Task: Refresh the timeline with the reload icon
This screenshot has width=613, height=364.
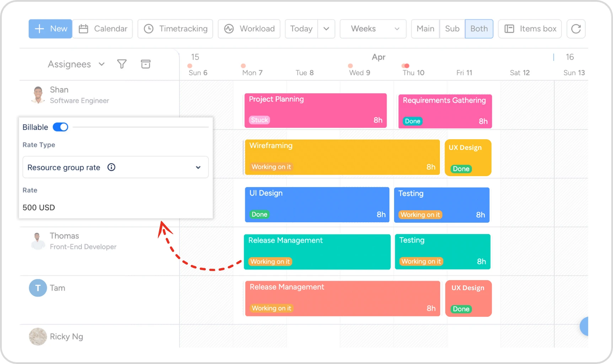Action: pyautogui.click(x=576, y=29)
